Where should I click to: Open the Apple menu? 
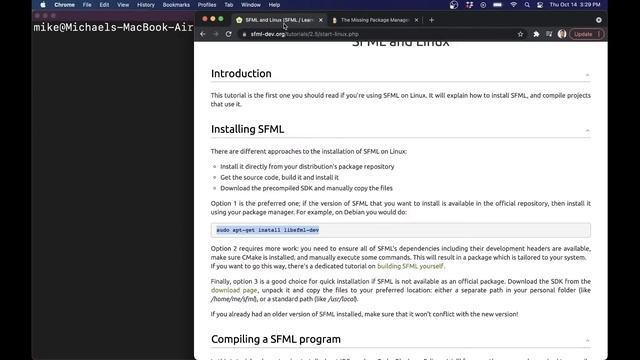point(43,5)
